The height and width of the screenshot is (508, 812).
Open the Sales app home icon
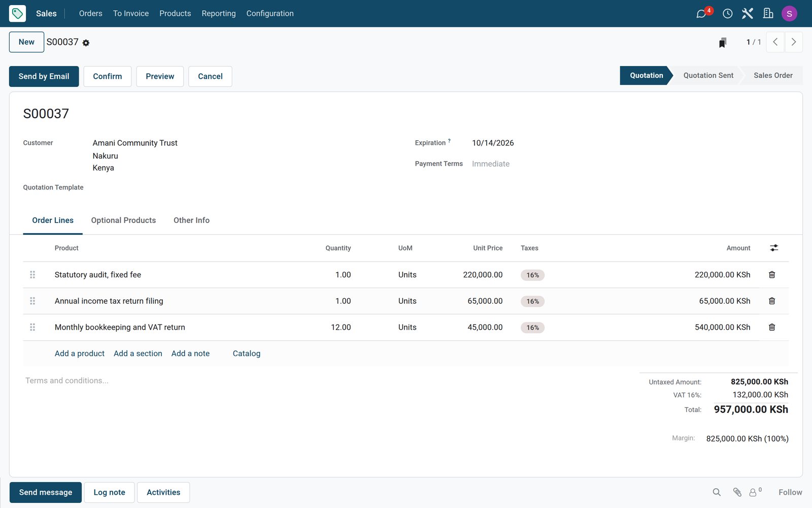pos(17,13)
